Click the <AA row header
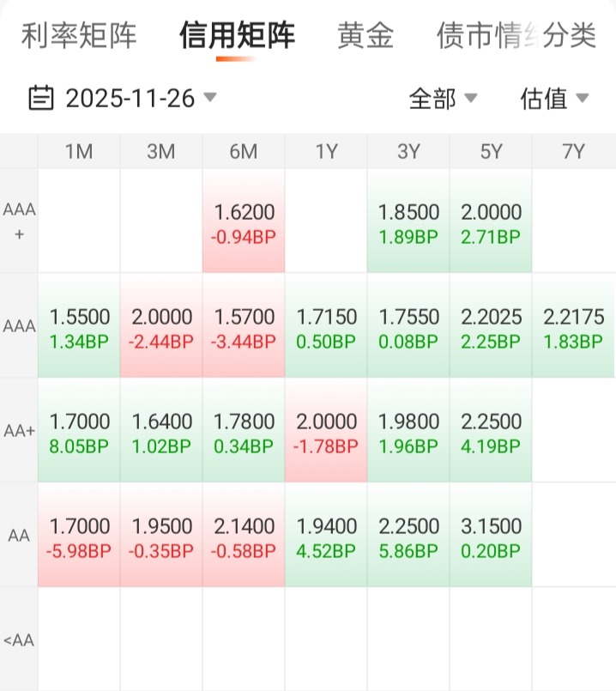Image resolution: width=616 pixels, height=691 pixels. click(x=19, y=639)
